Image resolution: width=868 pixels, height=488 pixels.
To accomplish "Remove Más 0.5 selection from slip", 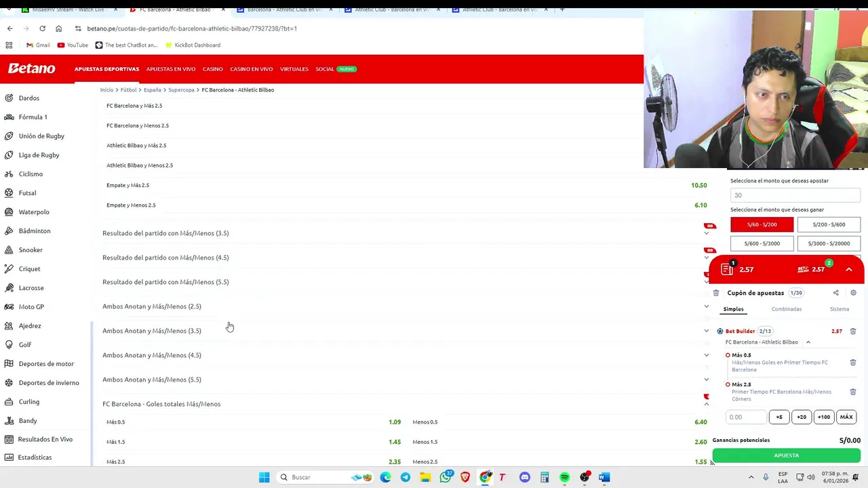I will pos(853,363).
